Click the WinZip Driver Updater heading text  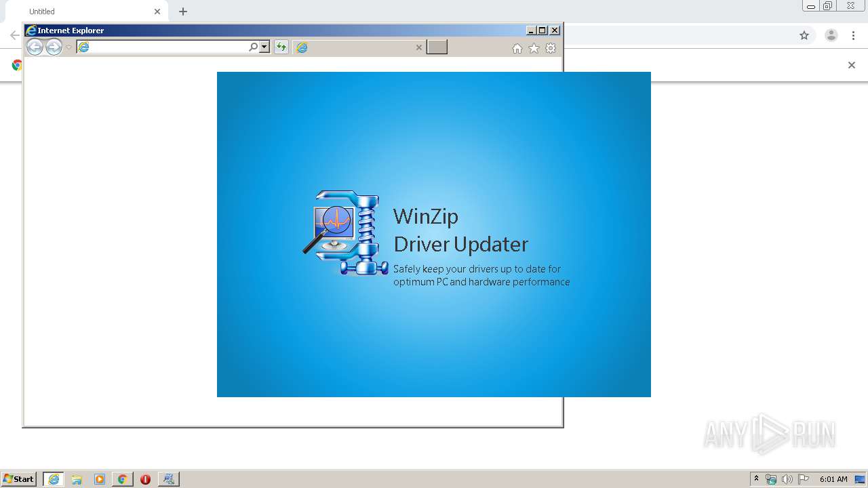coord(460,230)
